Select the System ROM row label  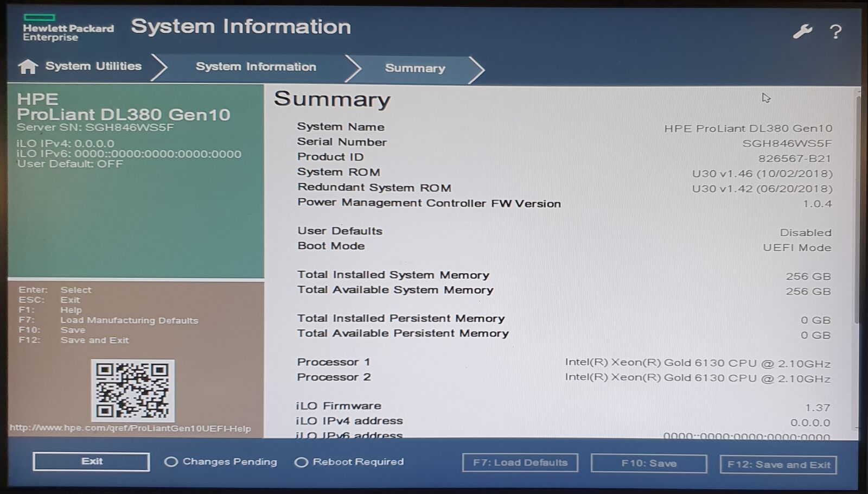pos(339,172)
